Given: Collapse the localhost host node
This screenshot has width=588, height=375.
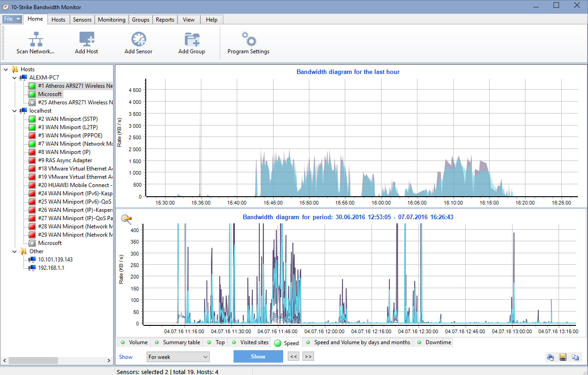Looking at the screenshot, I should 14,111.
